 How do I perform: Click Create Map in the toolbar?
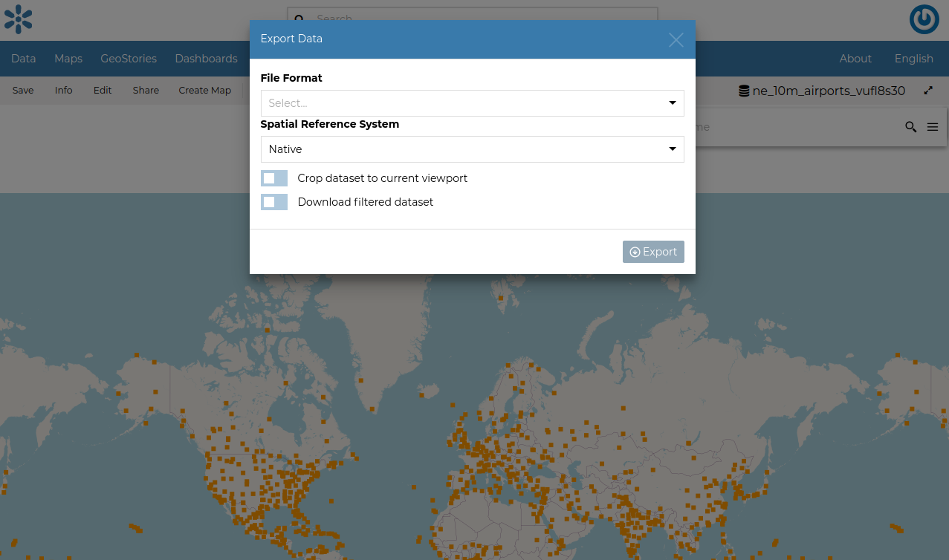204,90
